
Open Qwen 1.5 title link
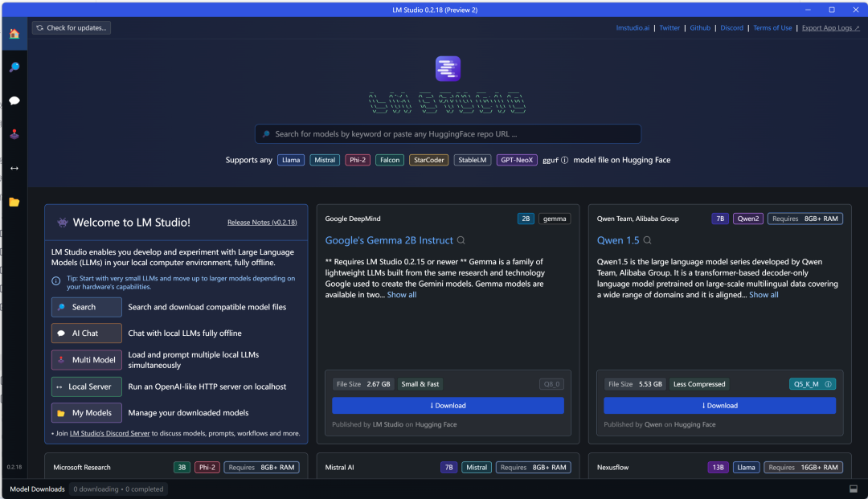pos(618,240)
